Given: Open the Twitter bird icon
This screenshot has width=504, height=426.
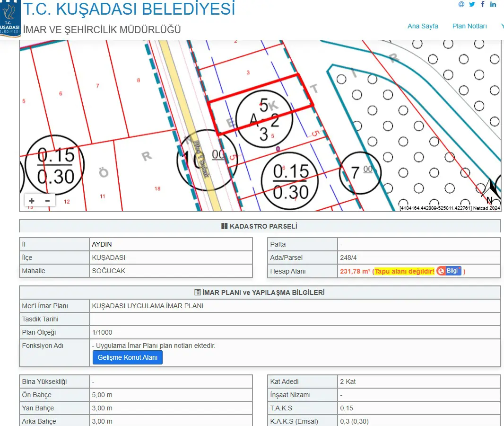Looking at the screenshot, I should [472, 4].
